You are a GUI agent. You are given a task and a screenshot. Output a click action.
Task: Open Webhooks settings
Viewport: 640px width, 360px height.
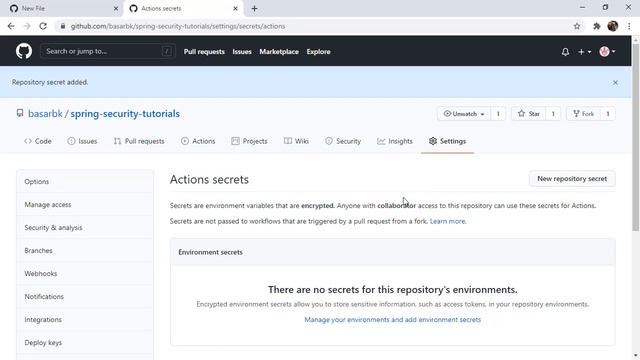pyautogui.click(x=85, y=273)
